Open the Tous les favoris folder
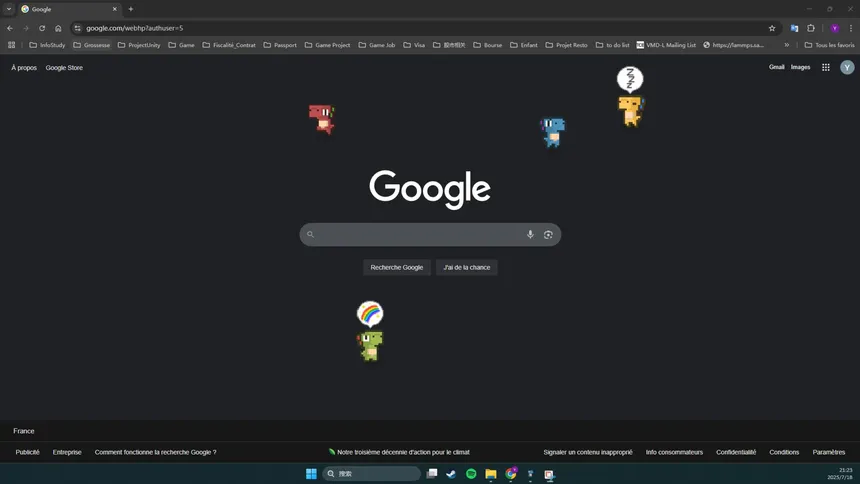Image resolution: width=860 pixels, height=484 pixels. click(x=829, y=45)
